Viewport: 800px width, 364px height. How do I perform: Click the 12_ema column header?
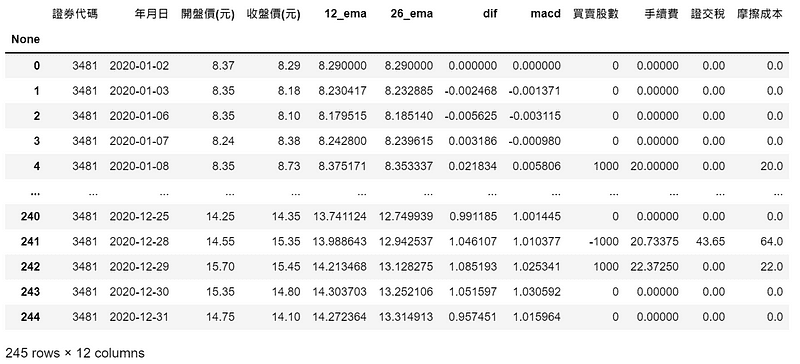(345, 14)
